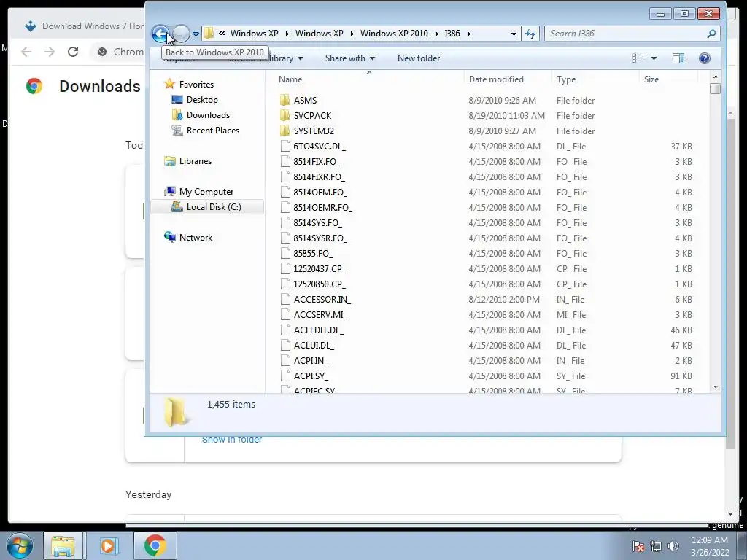This screenshot has height=560, width=747.
Task: Open the Share with menu
Action: coord(350,58)
